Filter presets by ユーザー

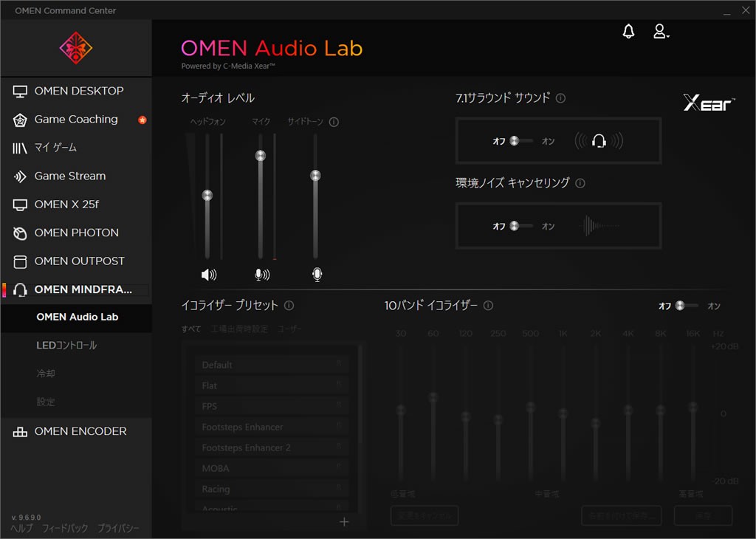click(289, 329)
